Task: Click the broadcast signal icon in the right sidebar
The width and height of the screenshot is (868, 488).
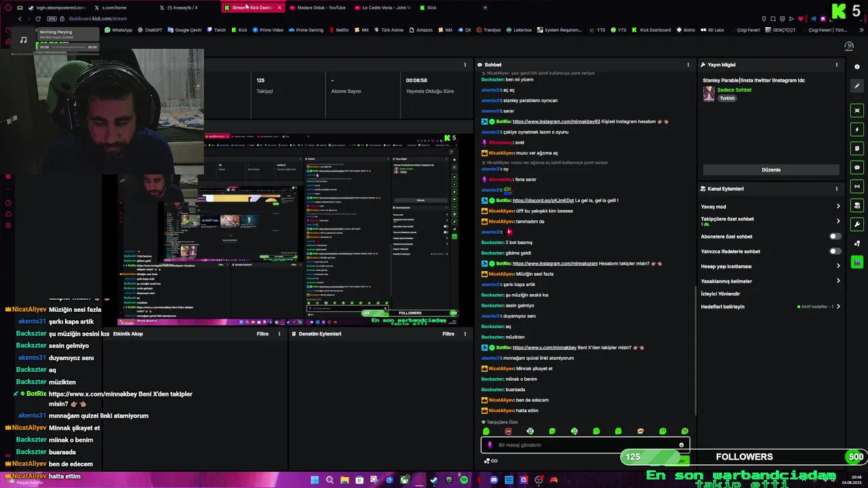Action: [x=857, y=186]
